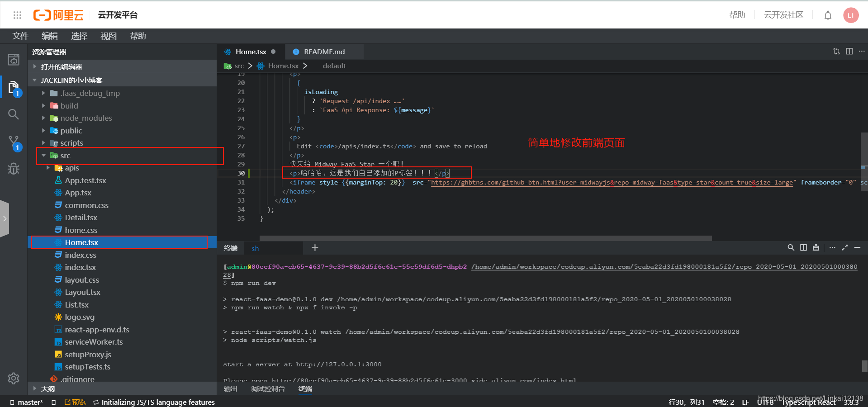Open the 文件 menu

20,36
